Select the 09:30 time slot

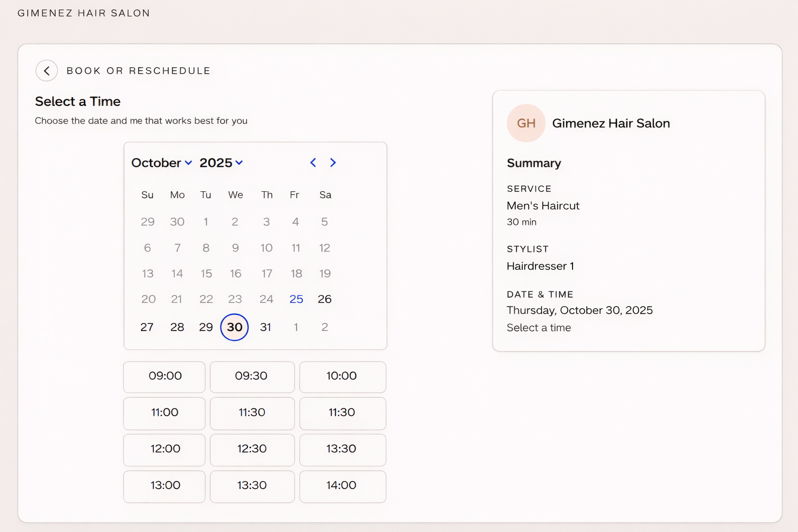tap(252, 377)
